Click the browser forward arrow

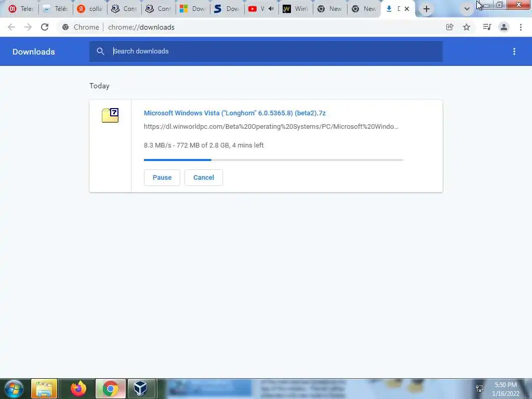tap(28, 27)
